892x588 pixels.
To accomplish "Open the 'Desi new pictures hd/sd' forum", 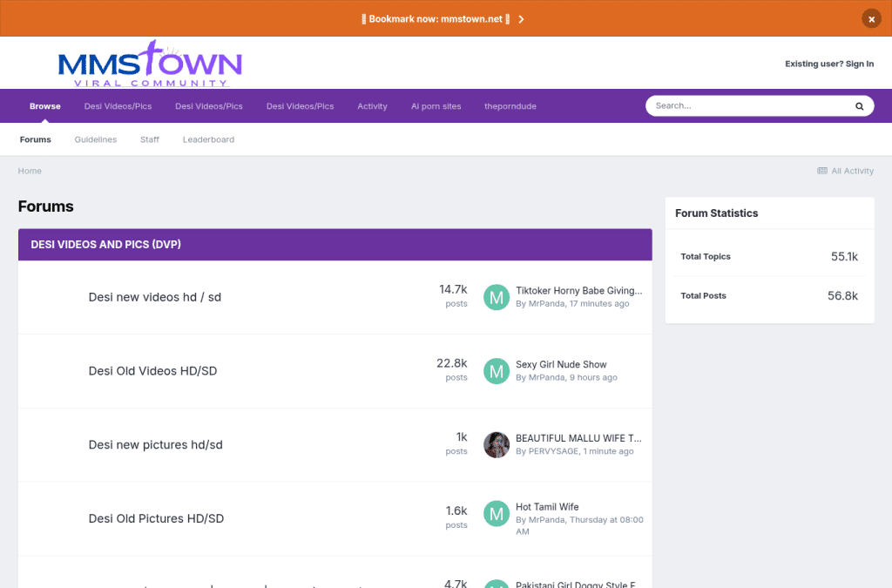I will coord(155,444).
